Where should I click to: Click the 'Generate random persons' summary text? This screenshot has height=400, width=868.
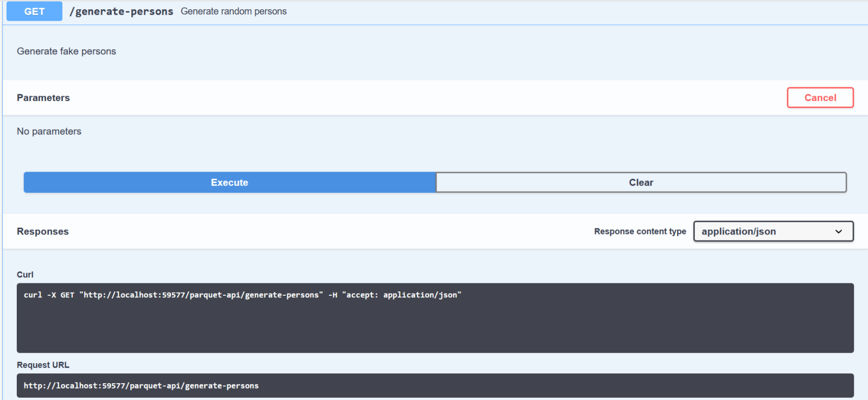233,11
